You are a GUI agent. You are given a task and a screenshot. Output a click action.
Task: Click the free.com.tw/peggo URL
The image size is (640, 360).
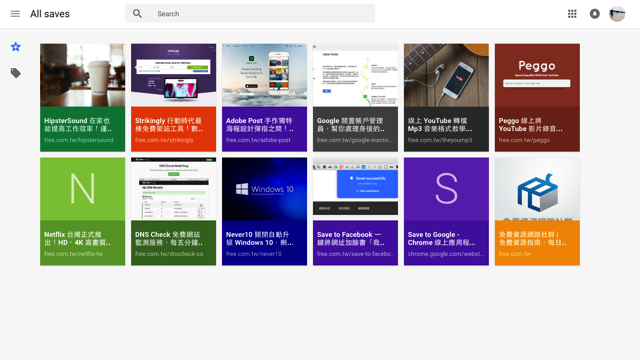[x=524, y=140]
